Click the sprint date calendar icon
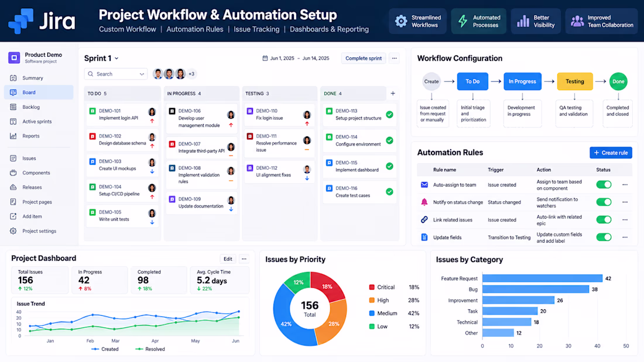 pos(265,58)
